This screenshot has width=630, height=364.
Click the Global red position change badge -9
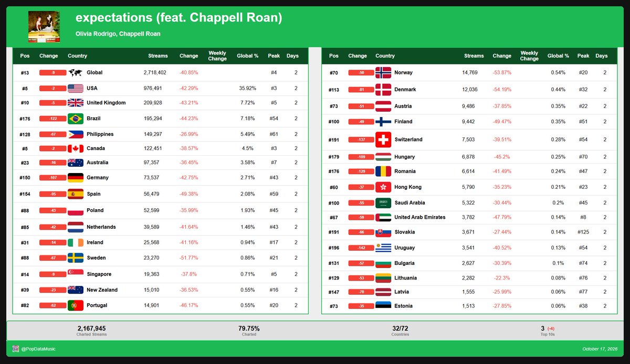(x=53, y=73)
